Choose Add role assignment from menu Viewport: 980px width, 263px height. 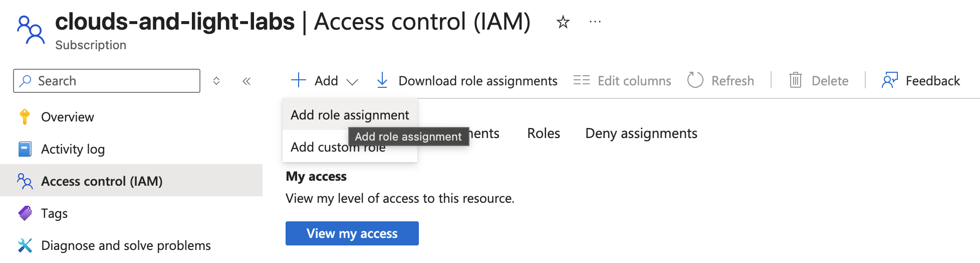click(350, 115)
